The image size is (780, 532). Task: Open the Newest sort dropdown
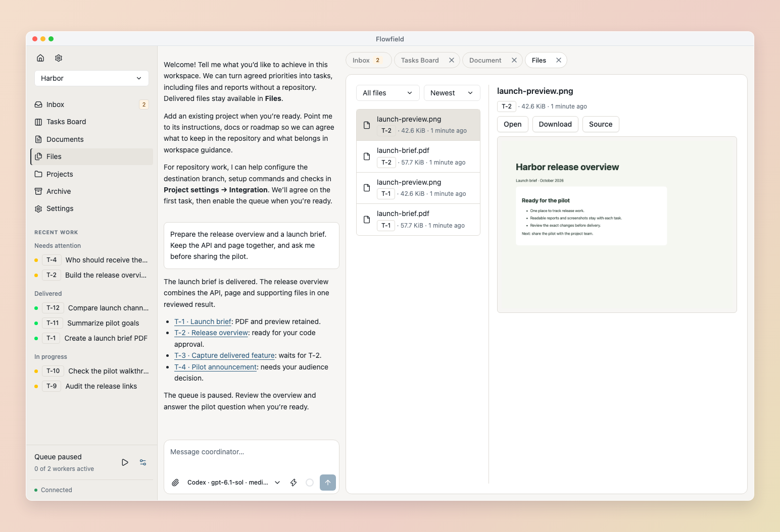click(452, 93)
